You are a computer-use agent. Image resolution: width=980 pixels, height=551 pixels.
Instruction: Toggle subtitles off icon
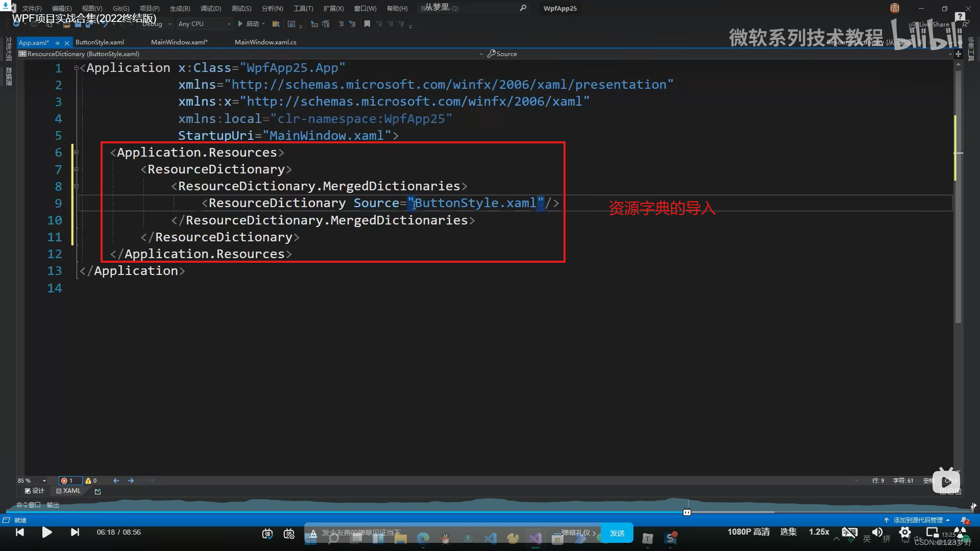(x=849, y=532)
